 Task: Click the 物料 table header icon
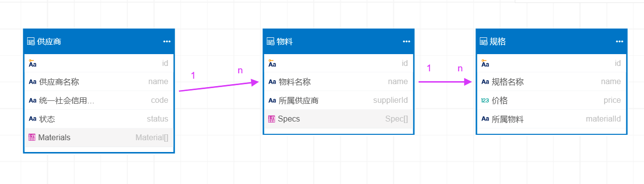point(270,42)
